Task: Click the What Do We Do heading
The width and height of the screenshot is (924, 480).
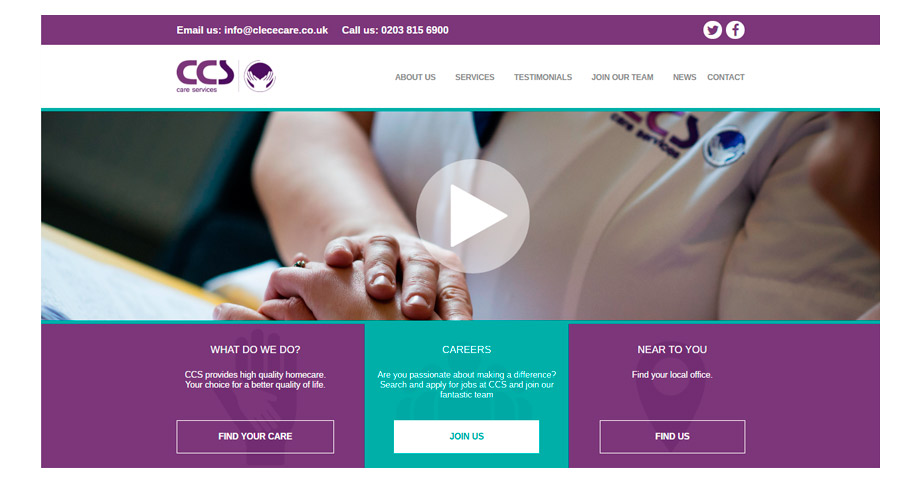Action: click(255, 350)
